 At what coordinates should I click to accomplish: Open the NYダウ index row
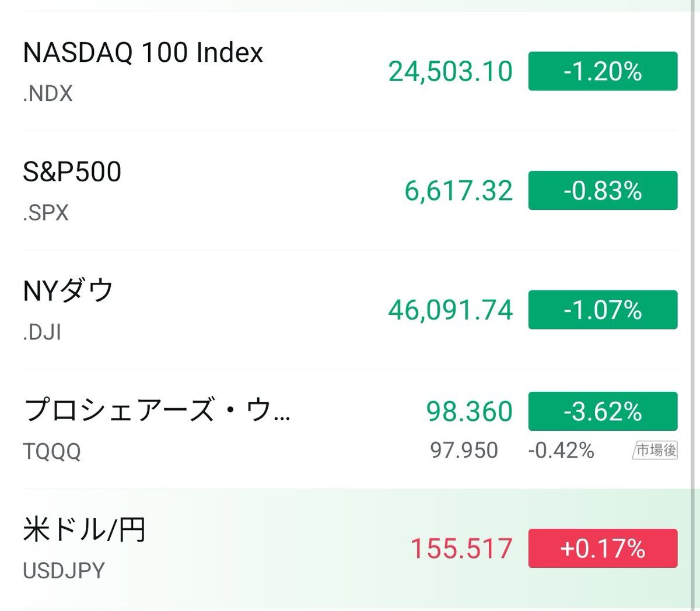[68, 291]
